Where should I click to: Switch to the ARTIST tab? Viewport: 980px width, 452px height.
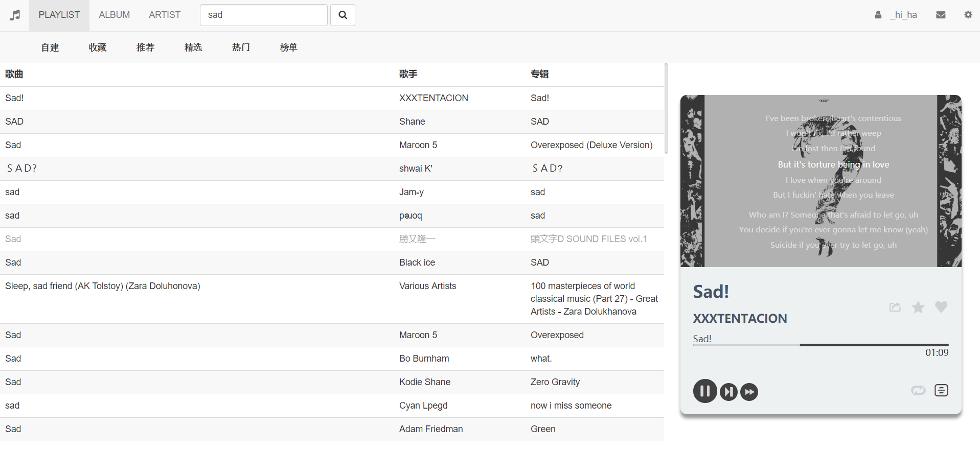(x=165, y=15)
